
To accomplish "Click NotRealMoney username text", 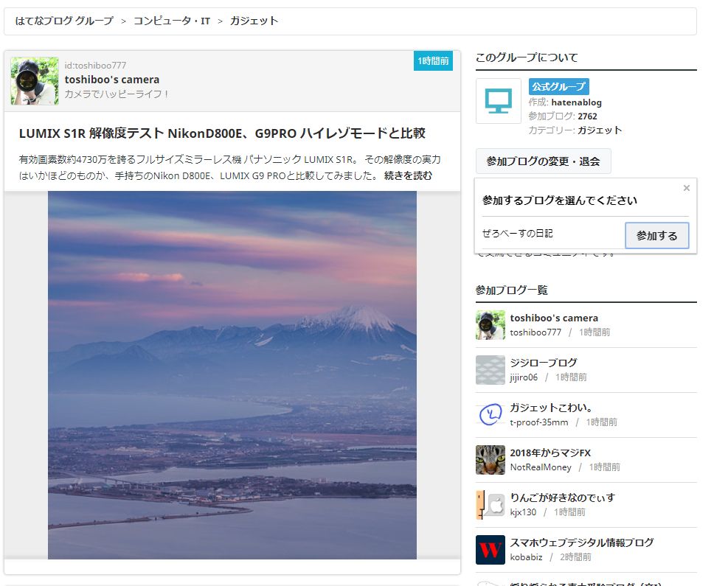I will [541, 467].
